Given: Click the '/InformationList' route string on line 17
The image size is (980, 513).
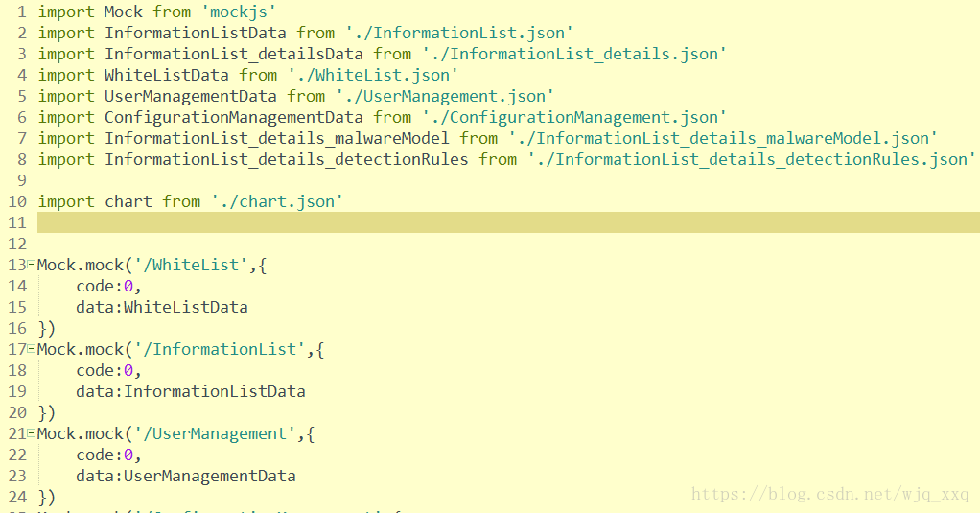Looking at the screenshot, I should click(220, 349).
